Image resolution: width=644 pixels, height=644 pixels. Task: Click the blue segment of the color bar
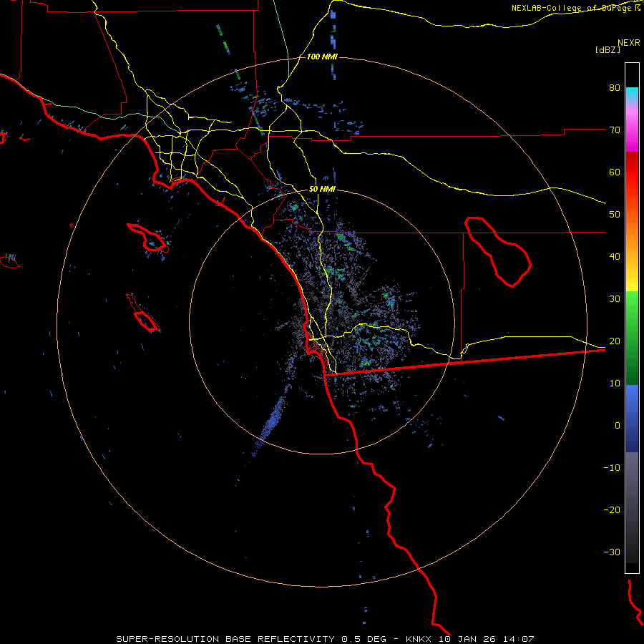[632, 419]
